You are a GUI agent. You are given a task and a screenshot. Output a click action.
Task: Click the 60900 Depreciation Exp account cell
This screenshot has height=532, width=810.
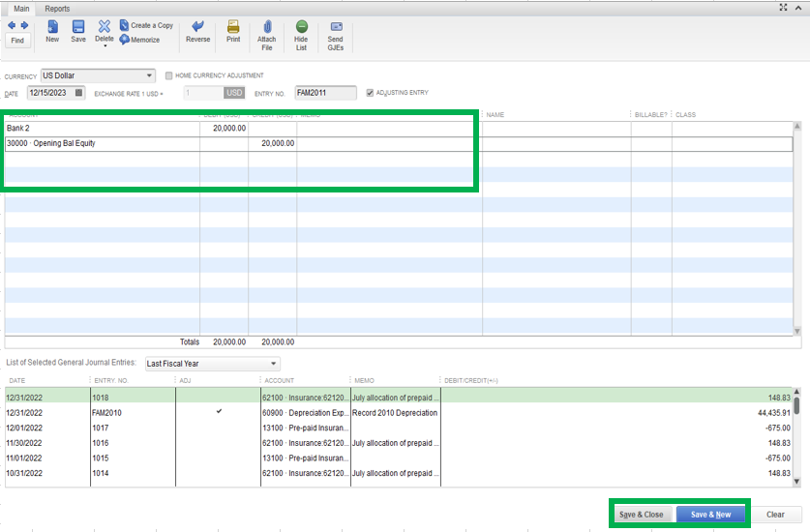tap(305, 413)
